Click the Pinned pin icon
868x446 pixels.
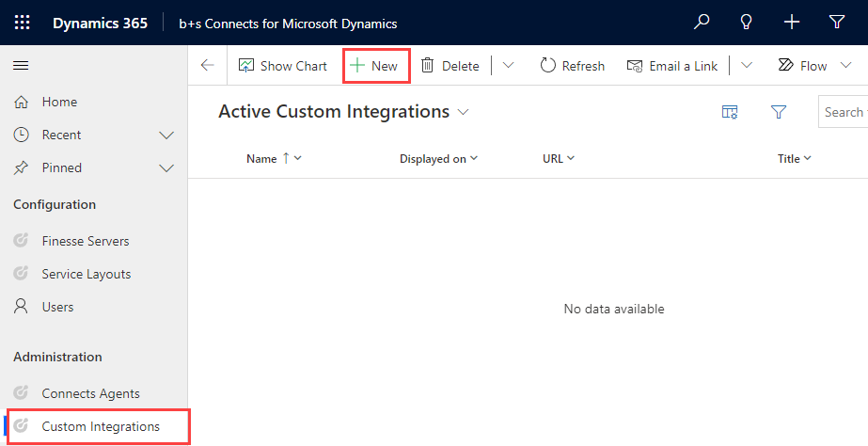[21, 167]
